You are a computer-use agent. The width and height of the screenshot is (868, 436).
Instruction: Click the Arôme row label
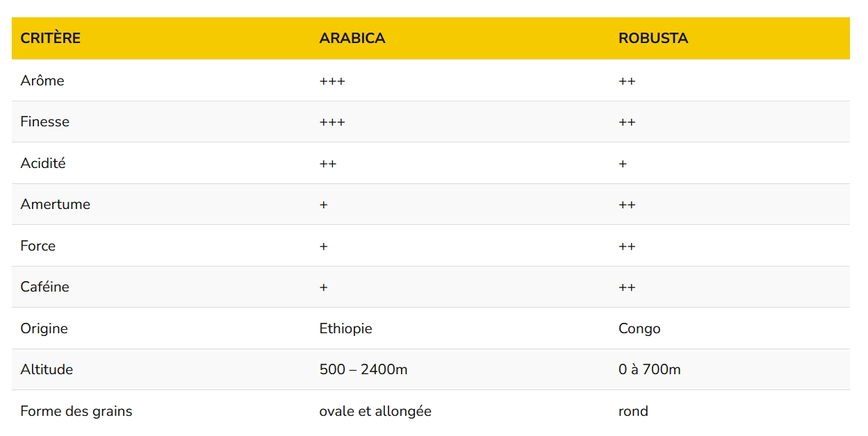[42, 81]
